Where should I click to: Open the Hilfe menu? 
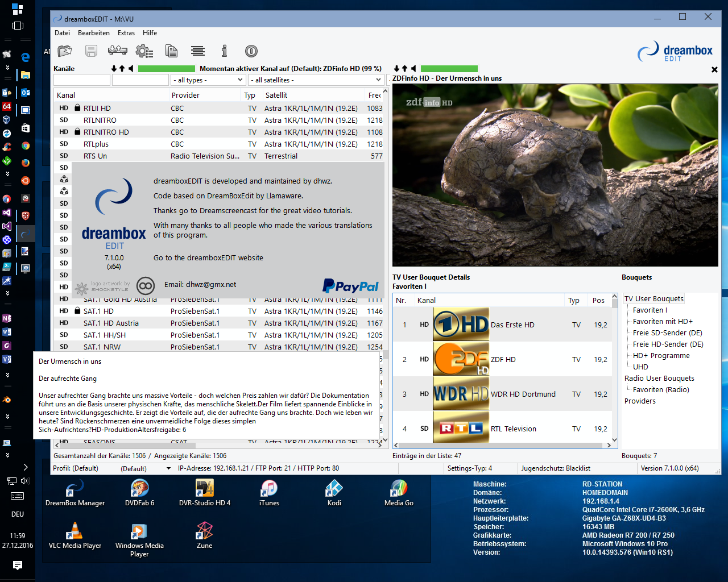pyautogui.click(x=150, y=33)
